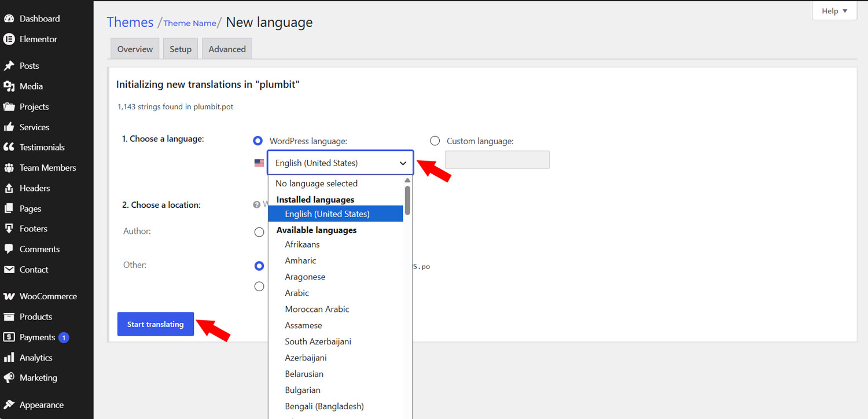Switch to the Setup tab
This screenshot has width=868, height=419.
coord(181,49)
